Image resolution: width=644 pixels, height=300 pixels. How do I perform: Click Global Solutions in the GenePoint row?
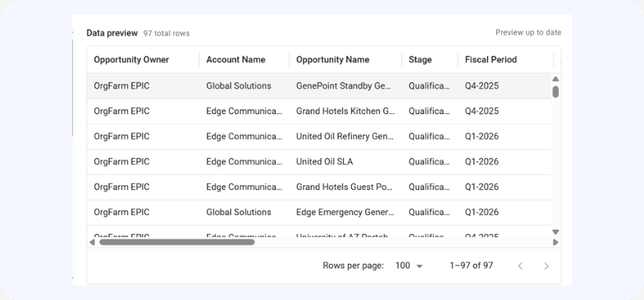[x=239, y=86]
